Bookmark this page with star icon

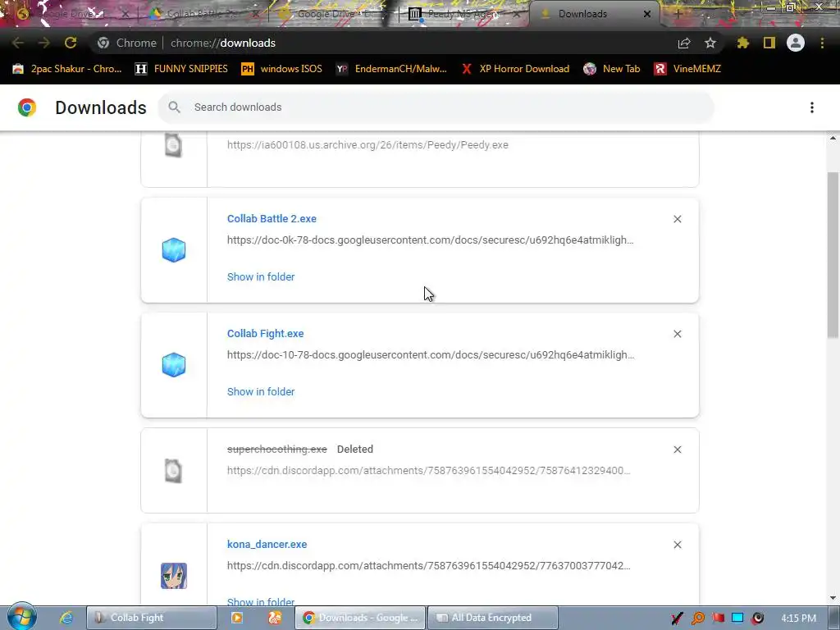tap(710, 43)
